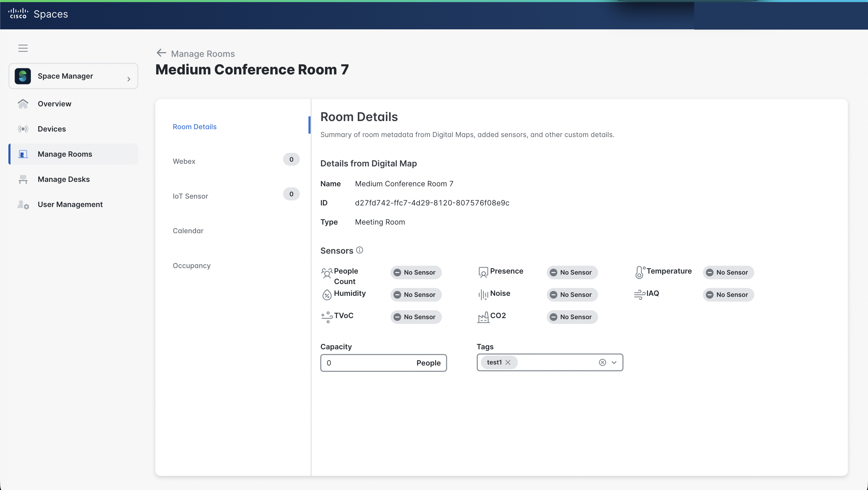The width and height of the screenshot is (868, 490).
Task: Click the Cisco logo
Action: point(18,14)
